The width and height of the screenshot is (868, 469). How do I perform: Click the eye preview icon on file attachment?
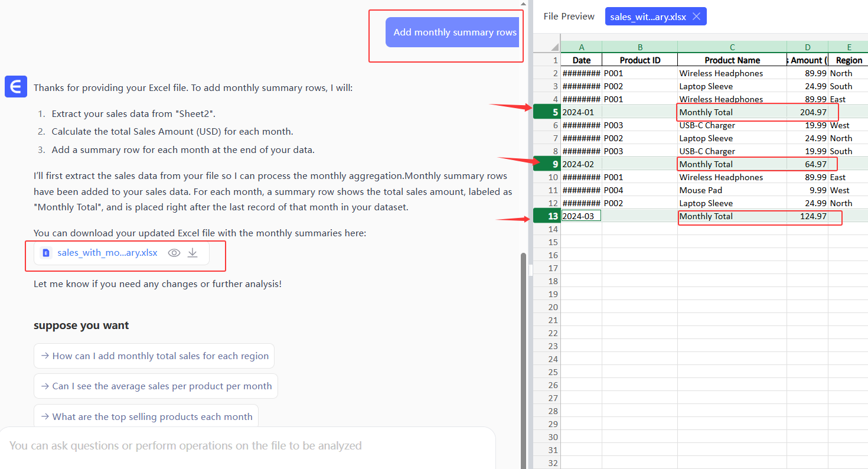pyautogui.click(x=174, y=253)
